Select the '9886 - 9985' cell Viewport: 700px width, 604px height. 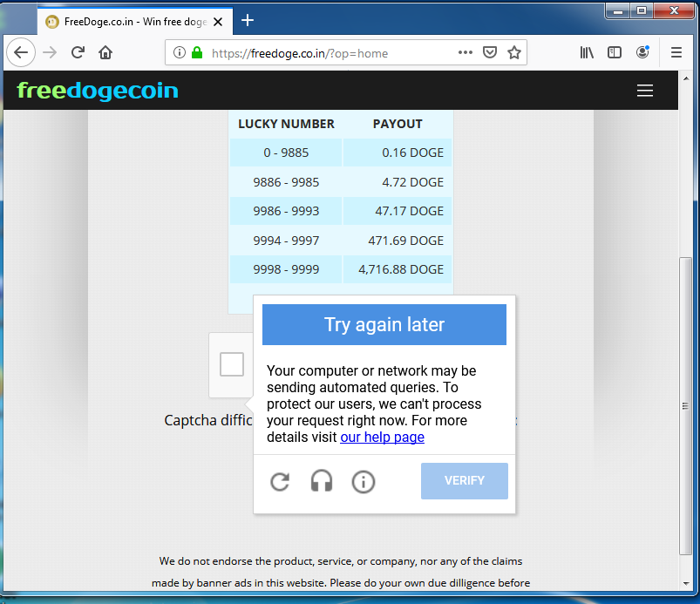pyautogui.click(x=286, y=182)
